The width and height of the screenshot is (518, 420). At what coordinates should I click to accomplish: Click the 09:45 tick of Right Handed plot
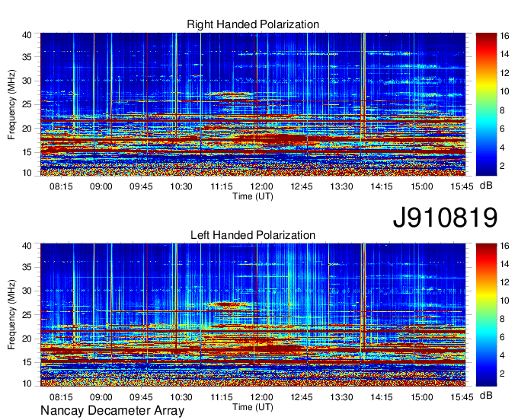point(141,186)
